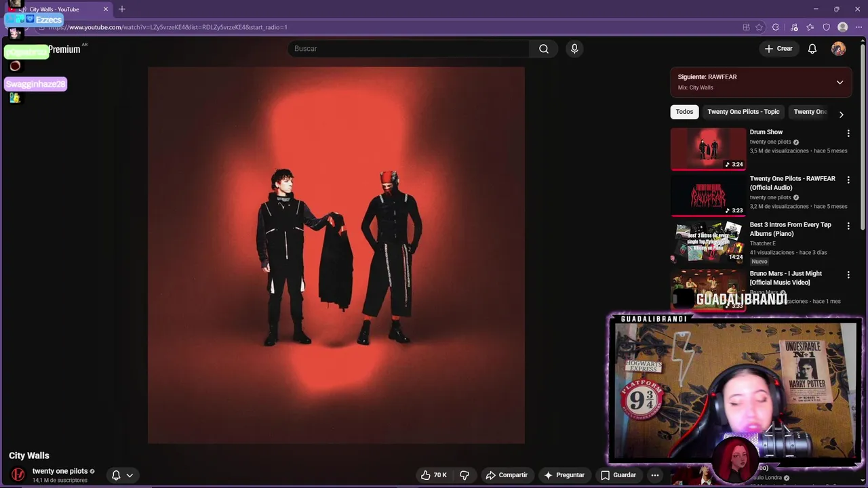Expand the subscription options chevron
868x488 pixels.
click(130, 475)
